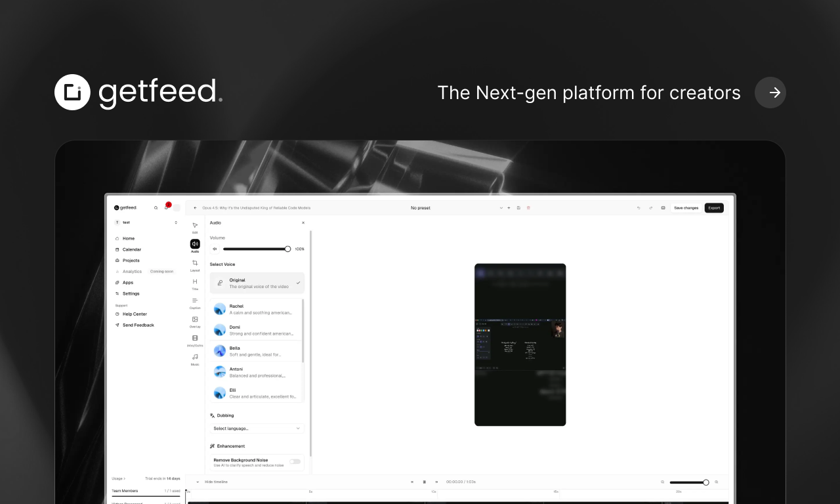
Task: Mute audio via the speaker icon
Action: [215, 249]
